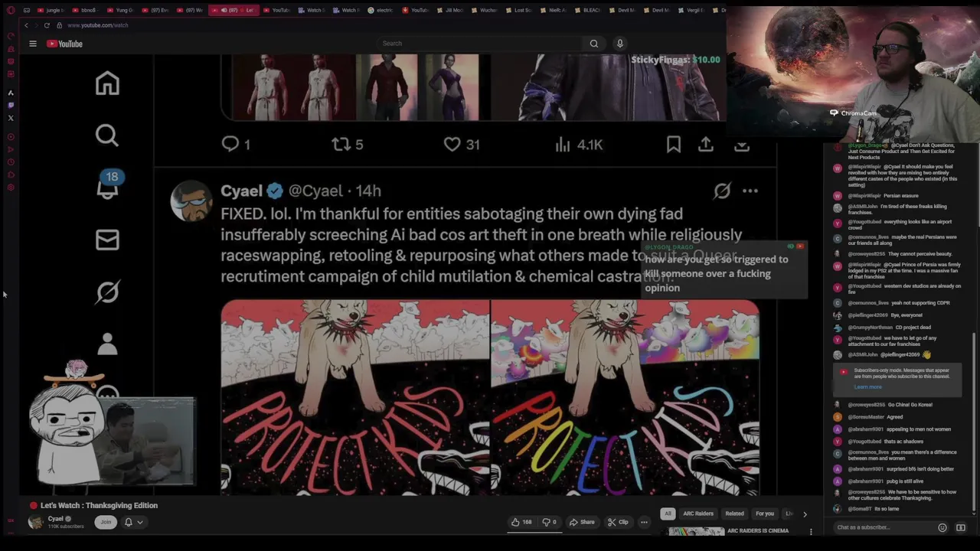Image resolution: width=980 pixels, height=551 pixels.
Task: Toggle notification bell for Cyael channel
Action: (129, 522)
